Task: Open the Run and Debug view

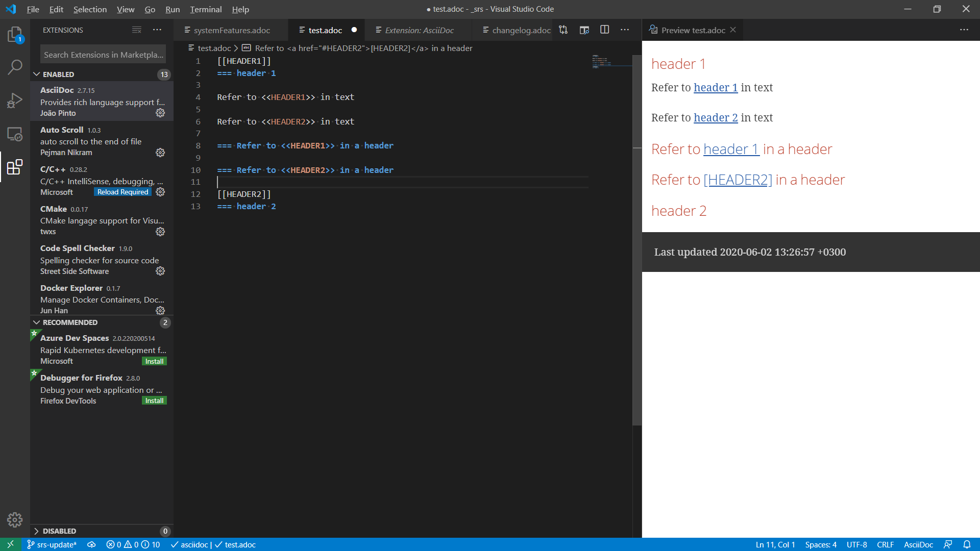Action: click(15, 101)
